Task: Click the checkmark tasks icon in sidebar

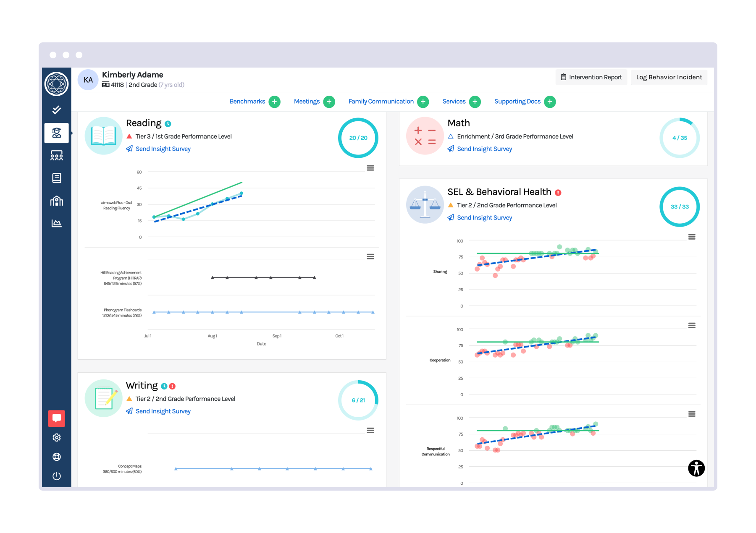Action: click(56, 110)
